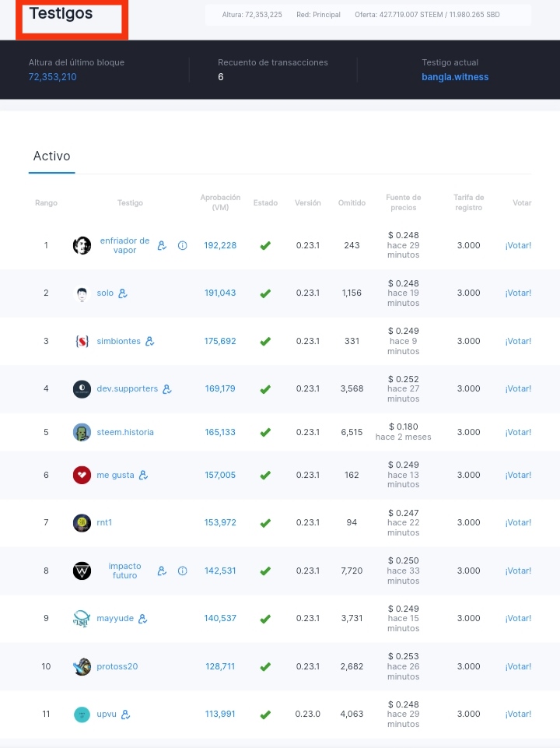Click person icon beside upvu

[125, 714]
